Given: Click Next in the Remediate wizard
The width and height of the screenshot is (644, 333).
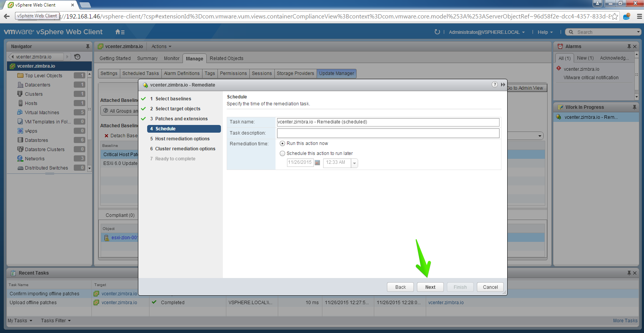Looking at the screenshot, I should (x=430, y=287).
